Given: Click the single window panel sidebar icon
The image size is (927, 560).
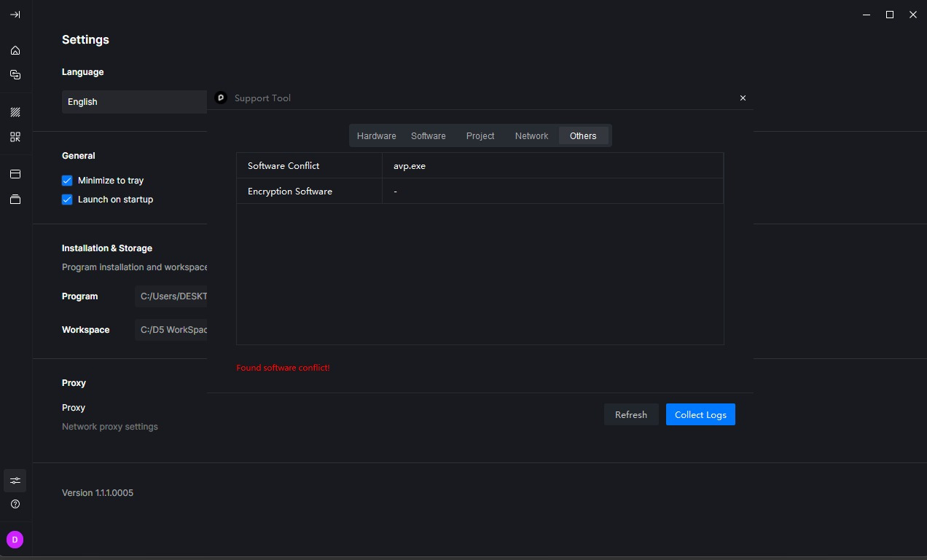Looking at the screenshot, I should tap(15, 174).
